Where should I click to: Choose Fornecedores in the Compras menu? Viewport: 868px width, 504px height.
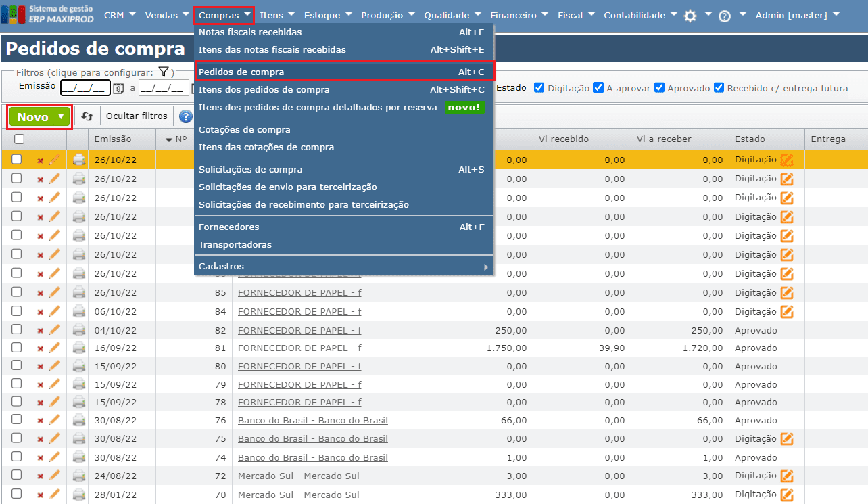point(228,227)
